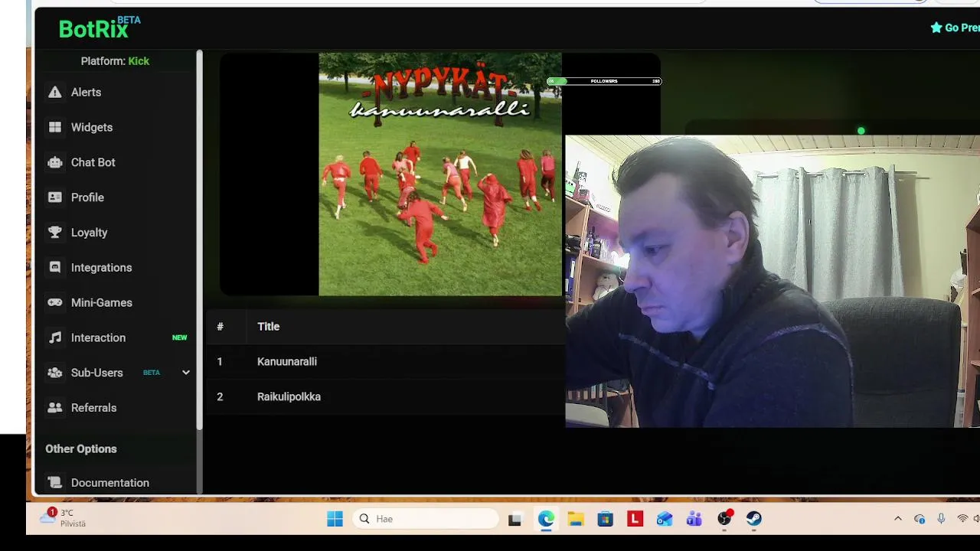Viewport: 980px width, 551px height.
Task: Click the webcam overlay video
Action: click(773, 282)
